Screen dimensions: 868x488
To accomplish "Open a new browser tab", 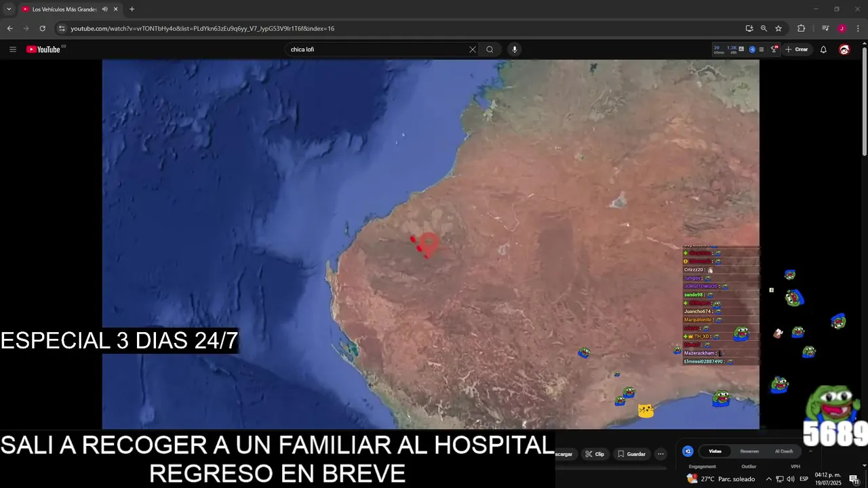I will click(132, 9).
